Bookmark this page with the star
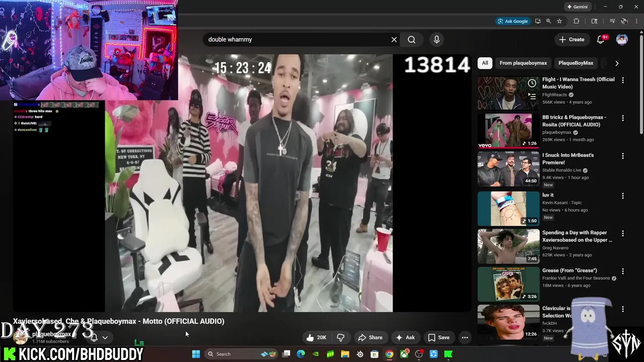 (559, 21)
